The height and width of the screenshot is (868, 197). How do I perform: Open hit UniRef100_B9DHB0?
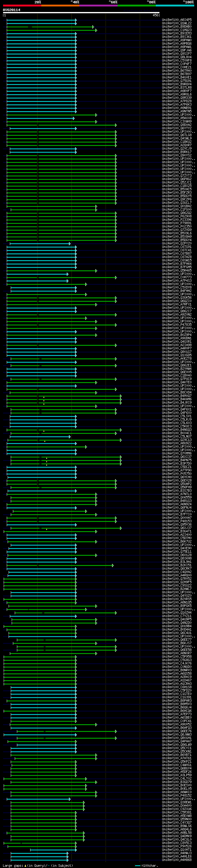coord(177,26)
